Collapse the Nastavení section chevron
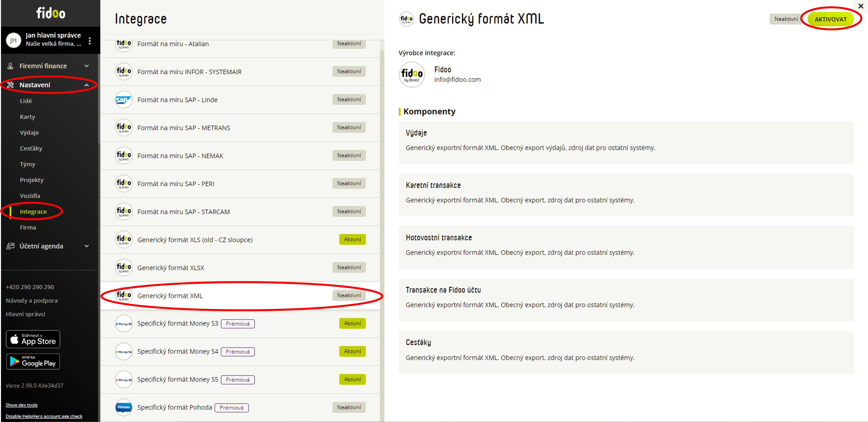Image resolution: width=868 pixels, height=422 pixels. pos(87,85)
